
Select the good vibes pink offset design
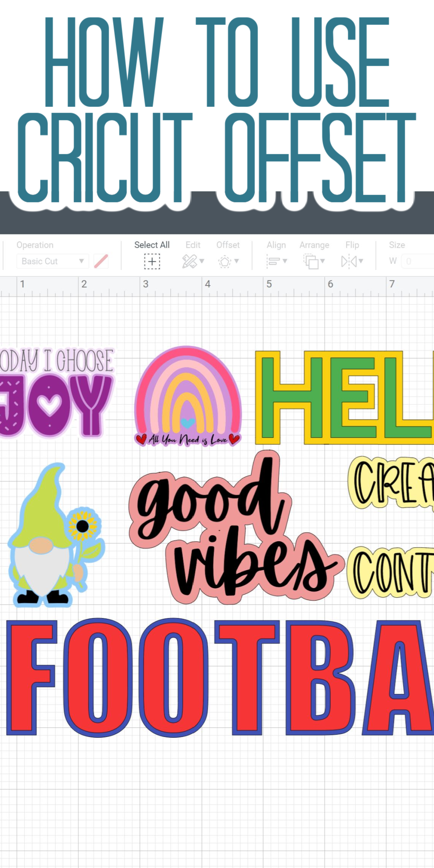237,528
